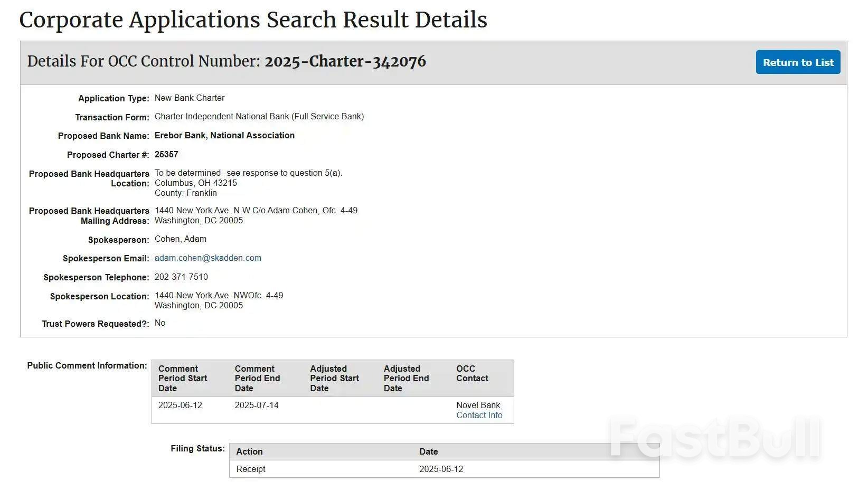Image resolution: width=868 pixels, height=500 pixels.
Task: Click the Corporate Applications Search Result Details heading
Action: click(x=253, y=20)
